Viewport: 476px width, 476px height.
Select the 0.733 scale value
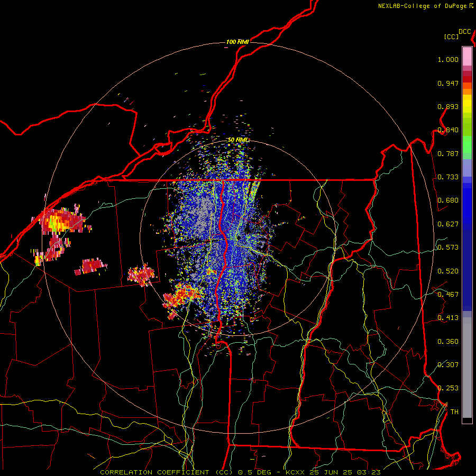448,177
